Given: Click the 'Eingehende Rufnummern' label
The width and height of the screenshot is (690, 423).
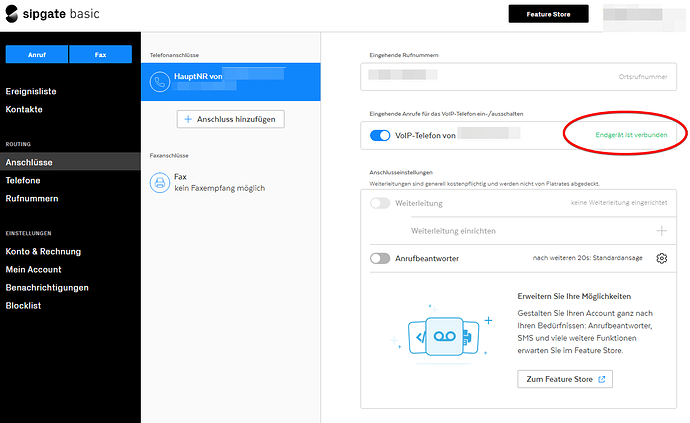Looking at the screenshot, I should click(x=404, y=55).
